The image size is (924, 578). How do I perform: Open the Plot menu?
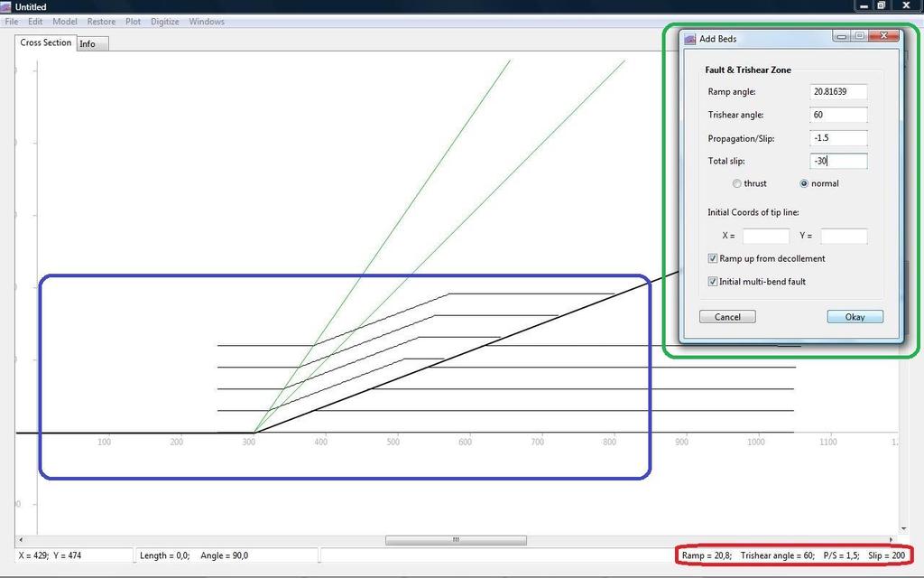pyautogui.click(x=134, y=22)
